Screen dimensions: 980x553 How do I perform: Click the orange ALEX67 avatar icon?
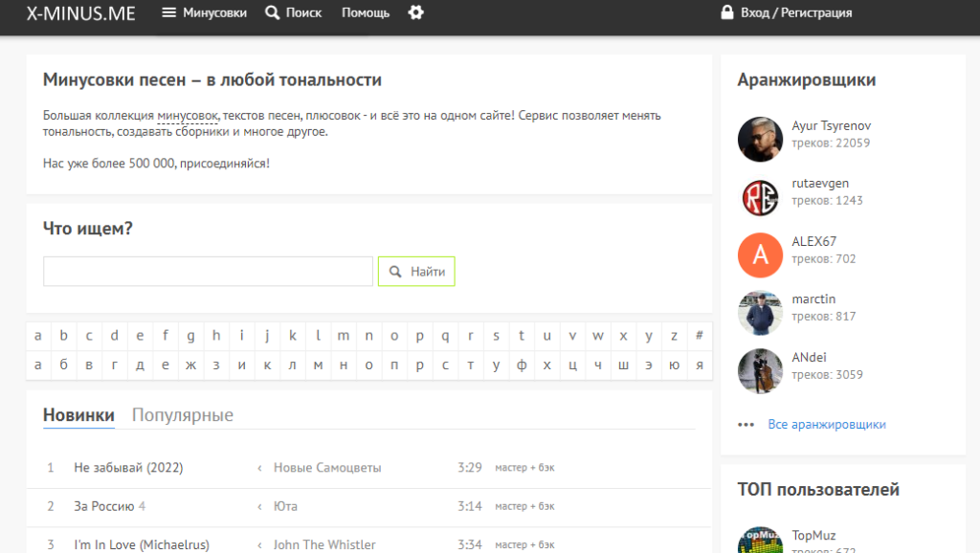point(760,254)
